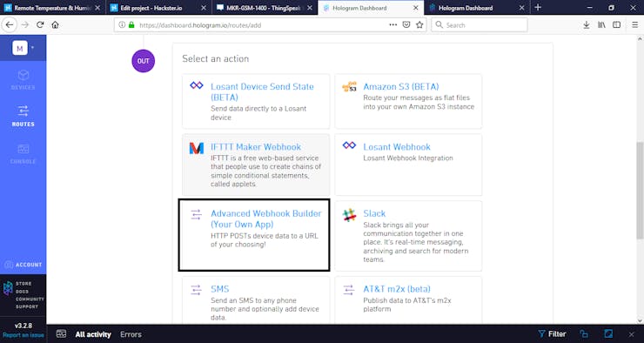The height and width of the screenshot is (343, 644).
Task: Click the browser Search field
Action: coord(480,25)
